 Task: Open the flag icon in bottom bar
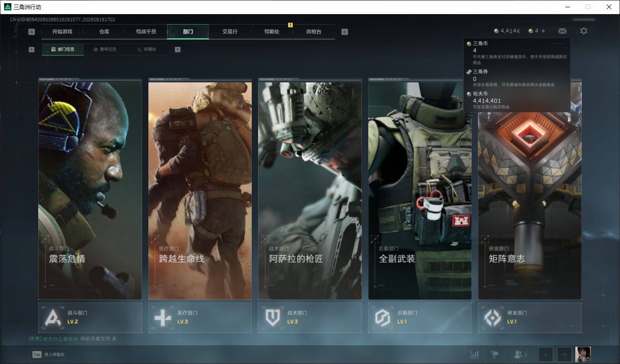click(x=495, y=354)
